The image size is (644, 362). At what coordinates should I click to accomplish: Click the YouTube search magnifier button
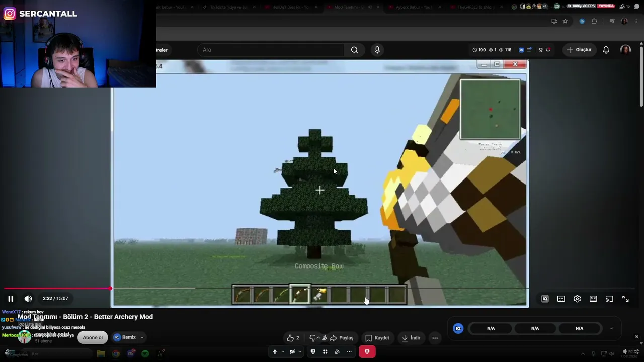(355, 50)
